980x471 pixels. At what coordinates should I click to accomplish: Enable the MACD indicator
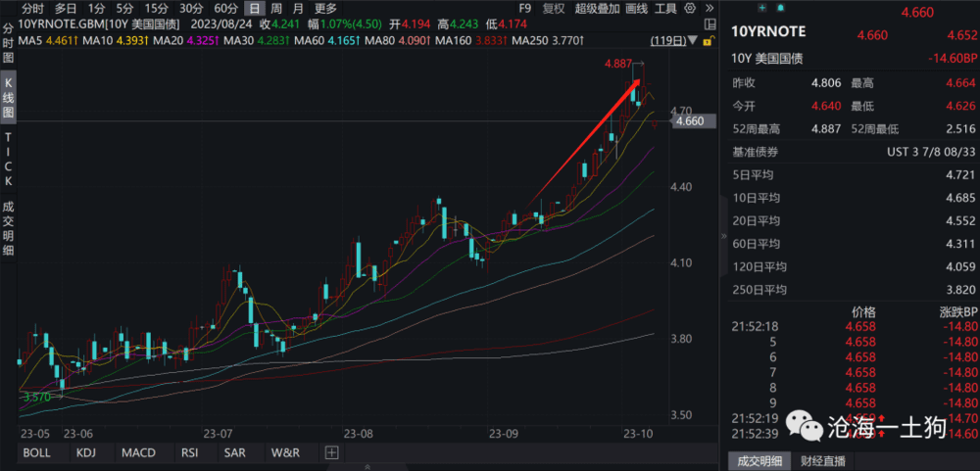click(x=139, y=452)
